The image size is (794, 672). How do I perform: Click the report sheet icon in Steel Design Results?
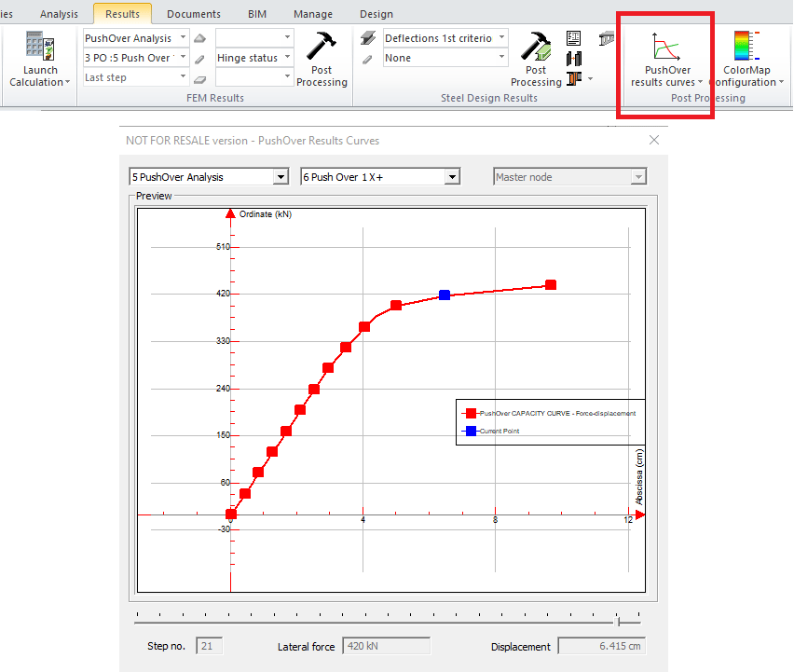(574, 38)
